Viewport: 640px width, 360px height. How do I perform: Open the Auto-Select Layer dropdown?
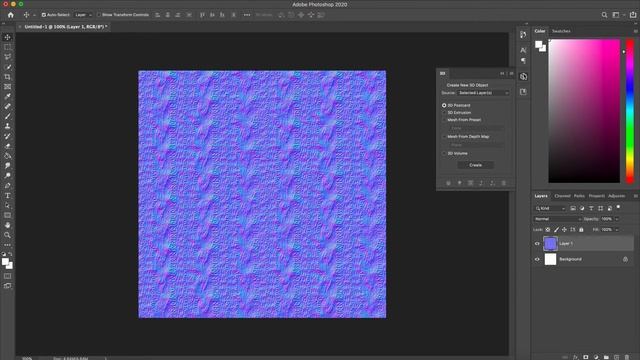click(83, 15)
